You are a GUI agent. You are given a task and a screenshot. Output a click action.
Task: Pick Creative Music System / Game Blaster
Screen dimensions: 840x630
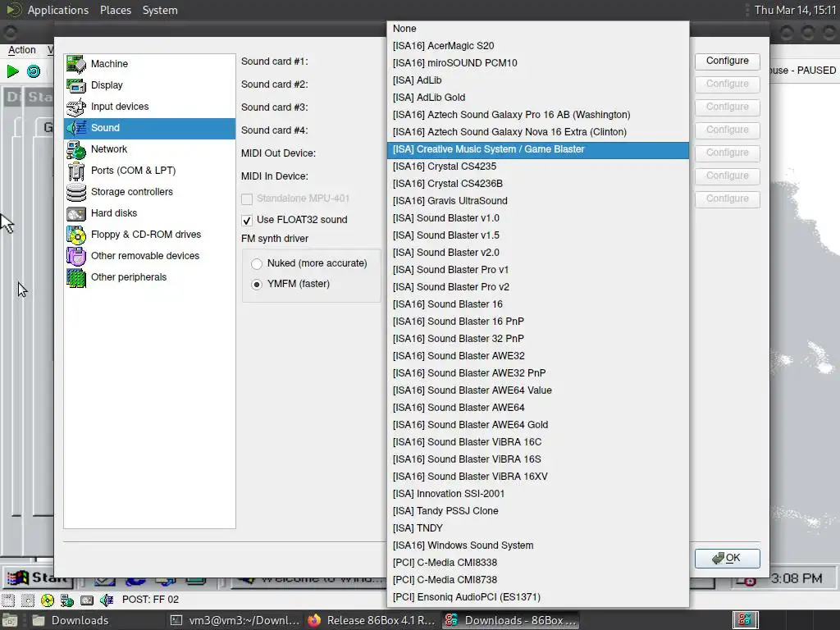(538, 149)
